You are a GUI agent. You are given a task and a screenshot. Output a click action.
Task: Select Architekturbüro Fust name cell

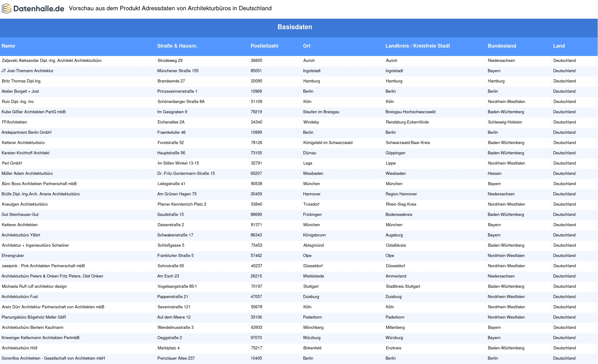click(20, 297)
